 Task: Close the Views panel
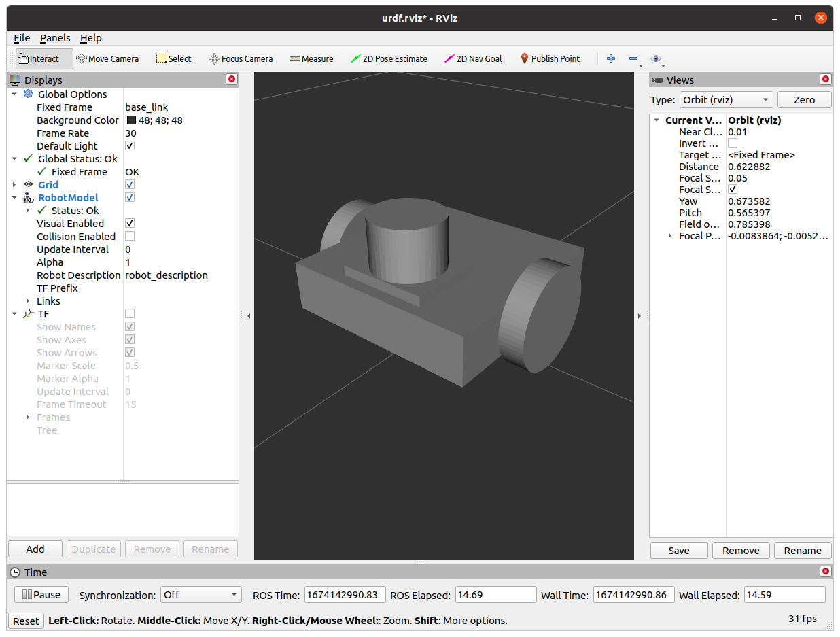point(826,80)
